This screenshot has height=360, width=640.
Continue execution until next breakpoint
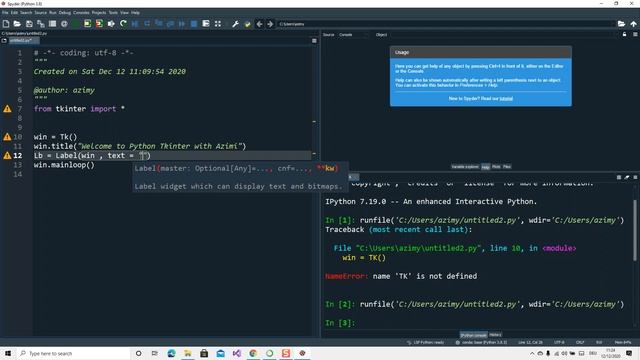(182, 24)
